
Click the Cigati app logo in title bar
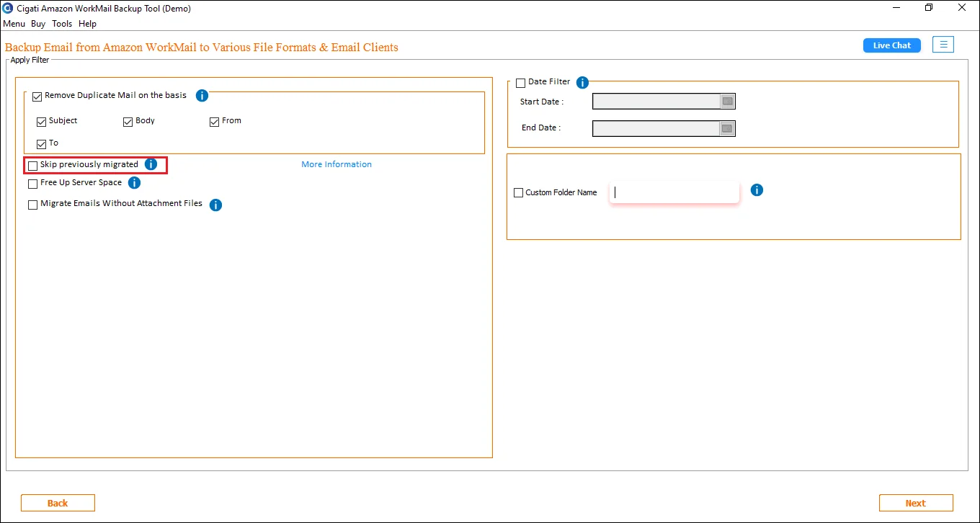[x=8, y=9]
